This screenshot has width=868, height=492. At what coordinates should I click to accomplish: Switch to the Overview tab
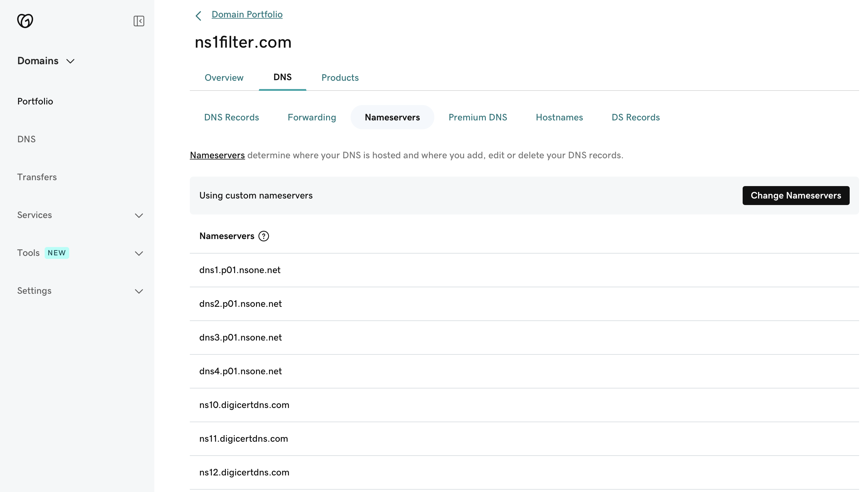(224, 78)
